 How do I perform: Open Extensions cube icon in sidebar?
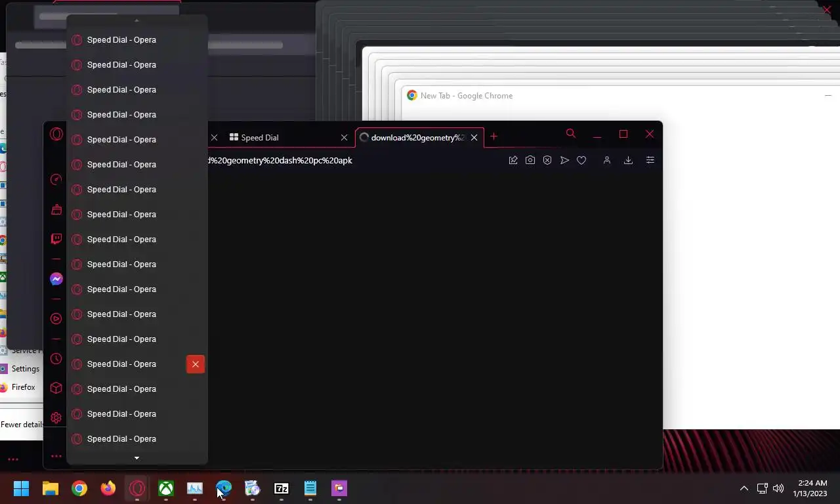[56, 388]
